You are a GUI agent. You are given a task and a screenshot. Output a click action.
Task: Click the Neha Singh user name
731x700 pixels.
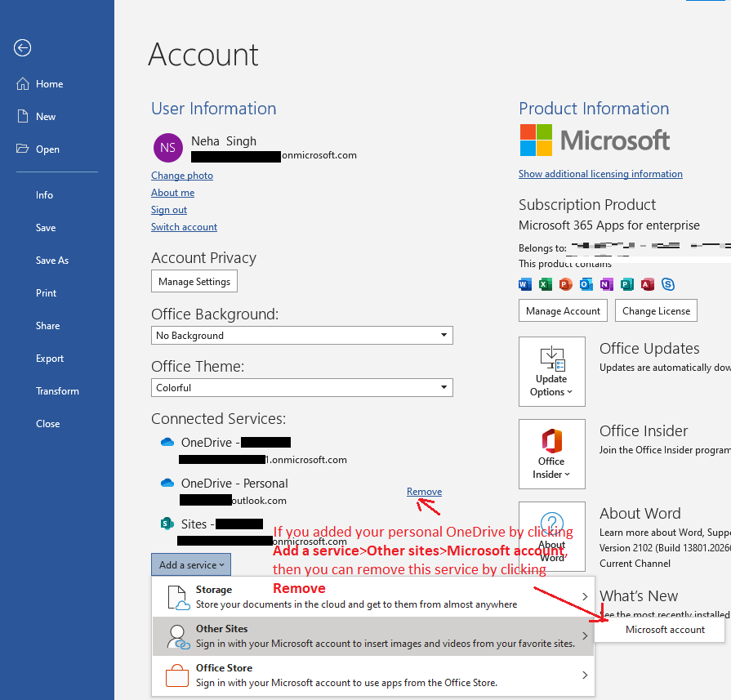pos(224,140)
